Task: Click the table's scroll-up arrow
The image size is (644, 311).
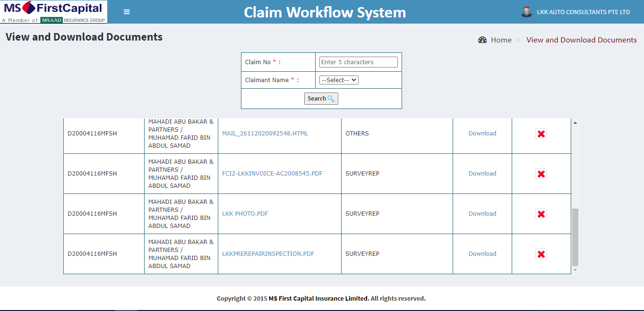Action: 575,123
